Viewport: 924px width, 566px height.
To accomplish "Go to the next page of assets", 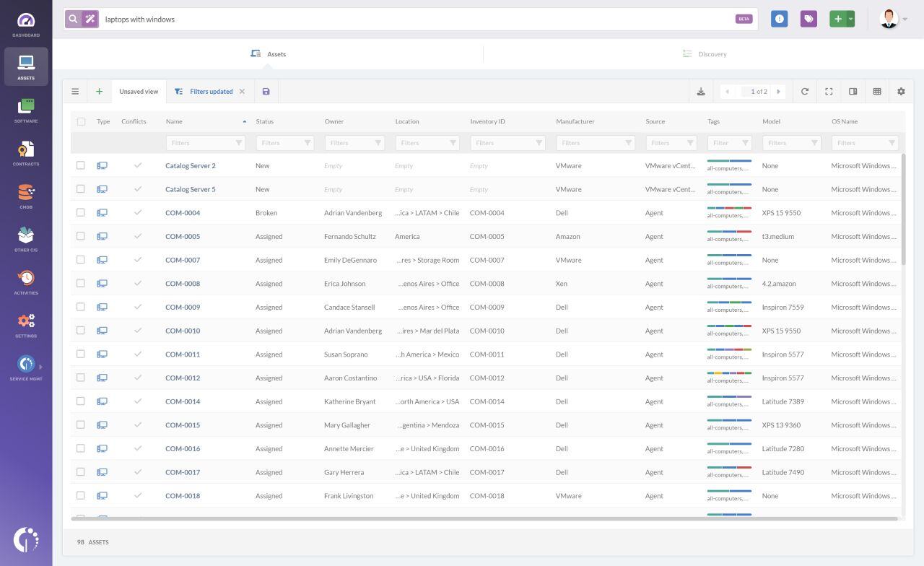I will (778, 92).
